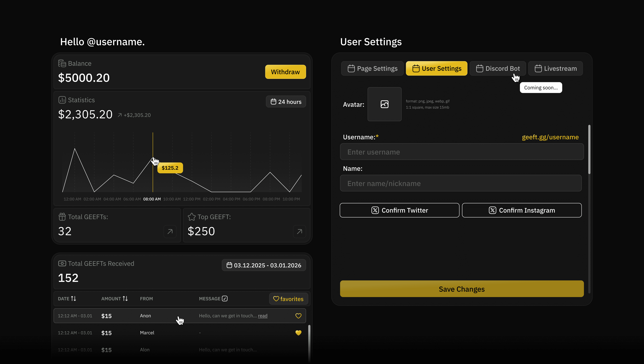Viewport: 644px width, 364px height.
Task: Open Total GEEFTs arrow link icon
Action: [170, 231]
